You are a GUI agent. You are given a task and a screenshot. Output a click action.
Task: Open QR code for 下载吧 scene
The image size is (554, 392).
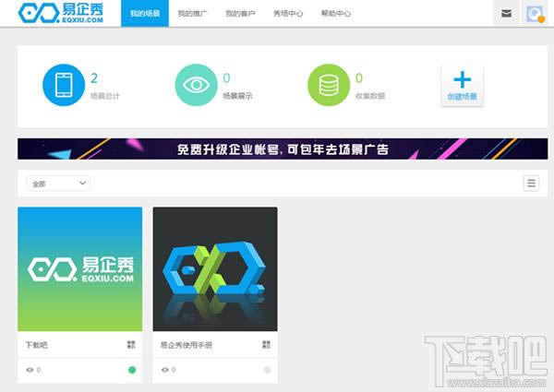(131, 345)
